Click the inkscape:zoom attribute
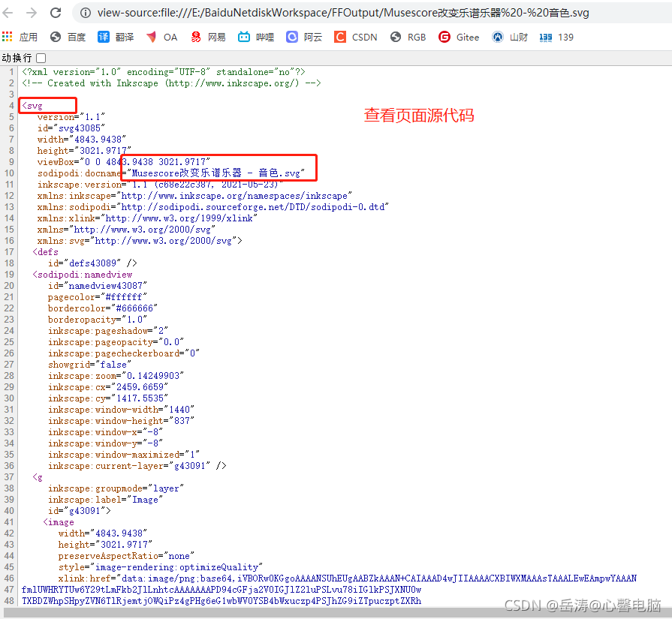This screenshot has width=672, height=619. click(x=116, y=376)
